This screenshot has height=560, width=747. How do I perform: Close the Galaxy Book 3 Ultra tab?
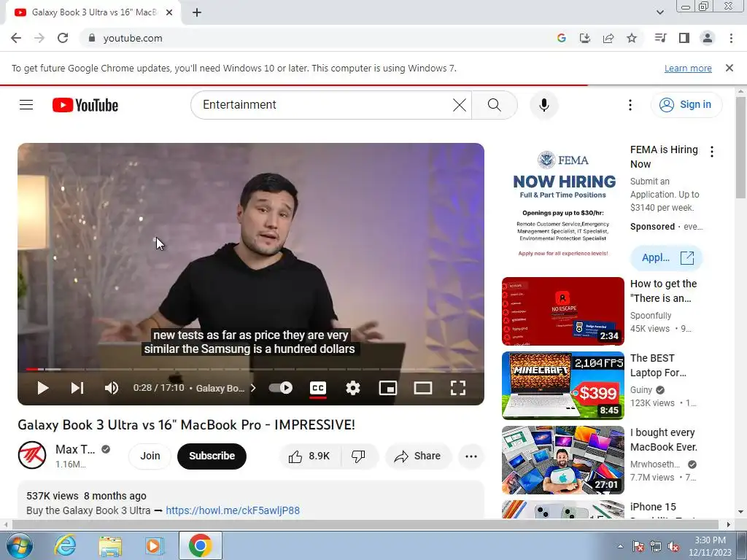coord(169,12)
